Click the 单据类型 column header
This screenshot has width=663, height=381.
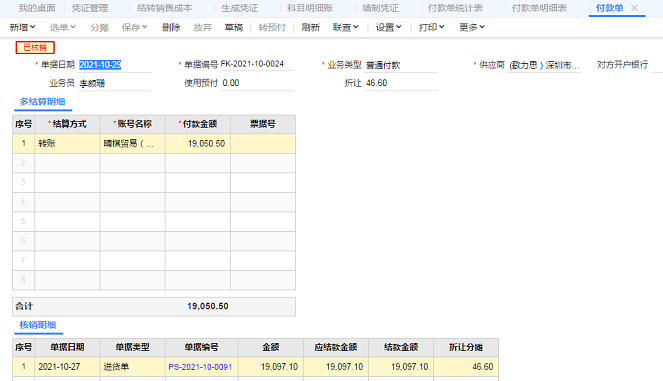[x=132, y=348]
